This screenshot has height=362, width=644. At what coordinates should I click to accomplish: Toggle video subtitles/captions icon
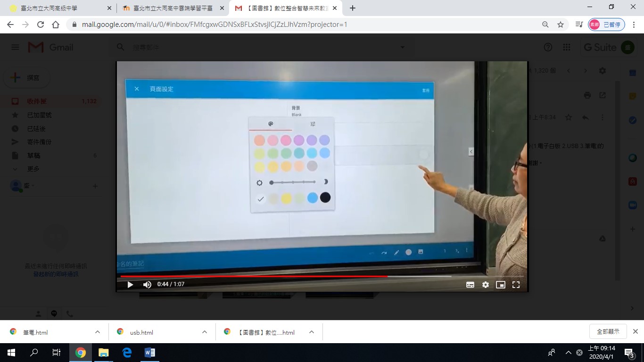coord(470,285)
